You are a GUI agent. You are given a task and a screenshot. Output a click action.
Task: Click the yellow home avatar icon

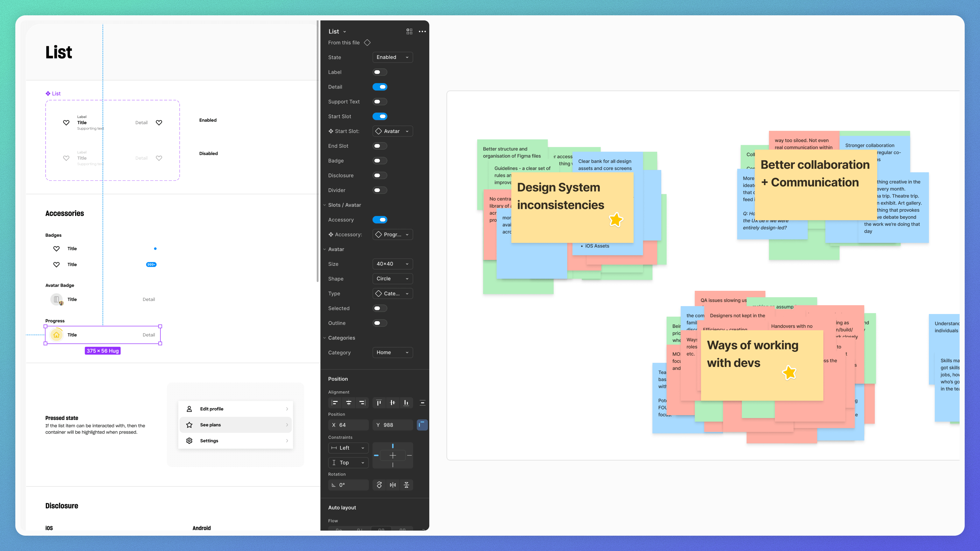pyautogui.click(x=56, y=335)
